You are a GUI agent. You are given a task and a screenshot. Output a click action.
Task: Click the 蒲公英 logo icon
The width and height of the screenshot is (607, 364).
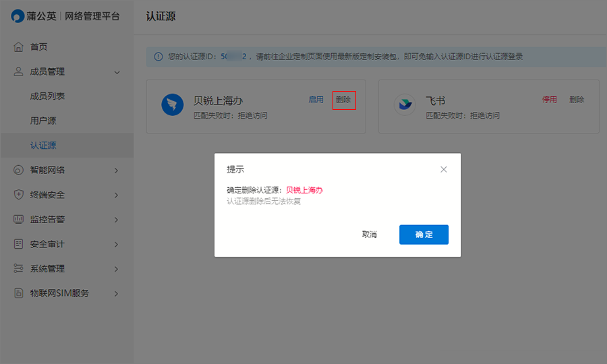tap(18, 16)
